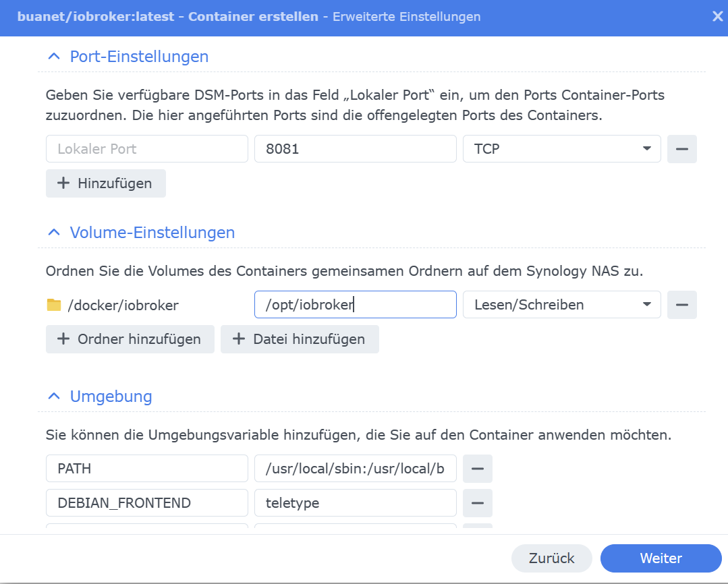Click the Port-Einstellungen heading text
The height and width of the screenshot is (584, 728).
tap(139, 57)
